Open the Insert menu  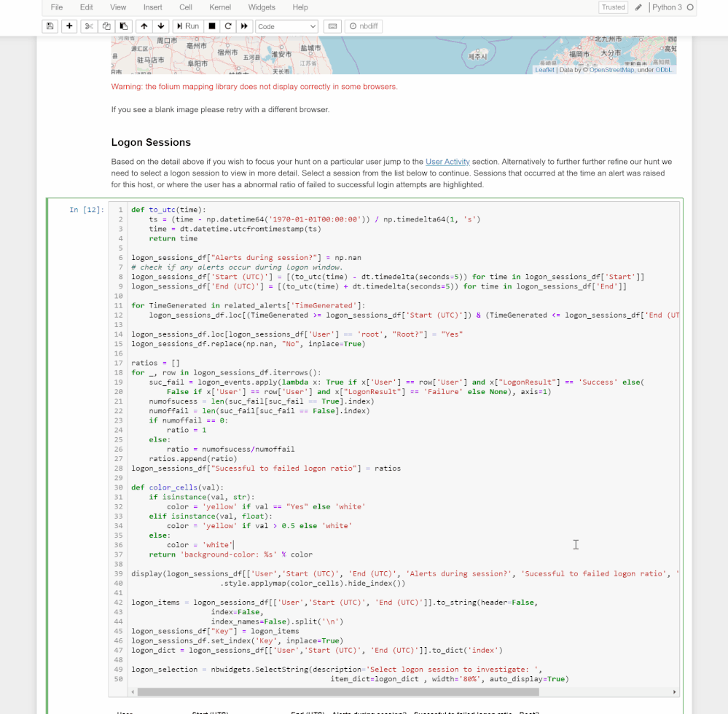(153, 7)
